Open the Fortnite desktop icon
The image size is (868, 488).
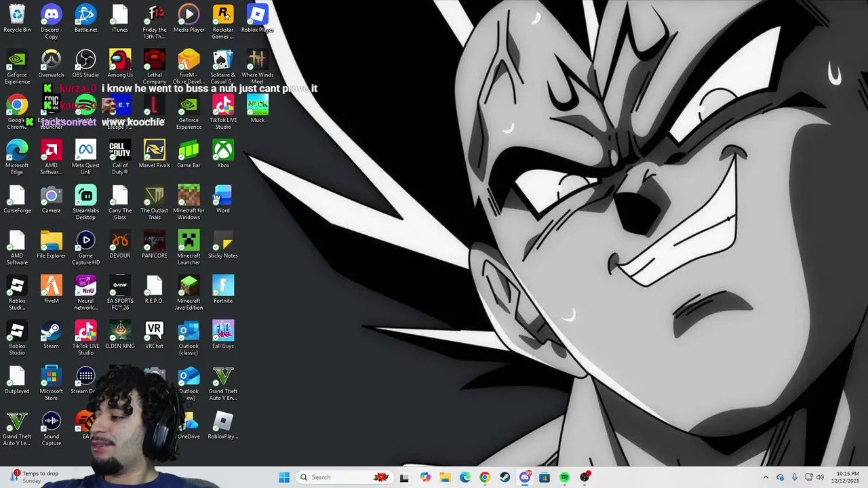[x=223, y=290]
